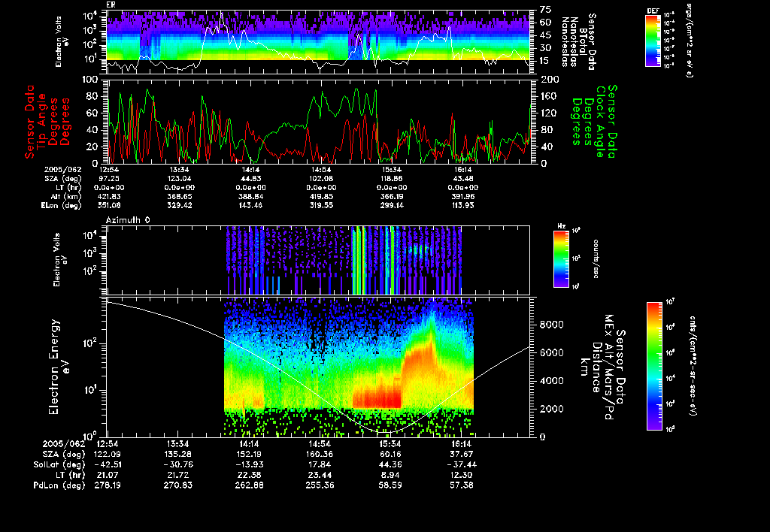This screenshot has height=532, width=770.
Task: Click PdLon value 278.19
Action: tap(108, 485)
